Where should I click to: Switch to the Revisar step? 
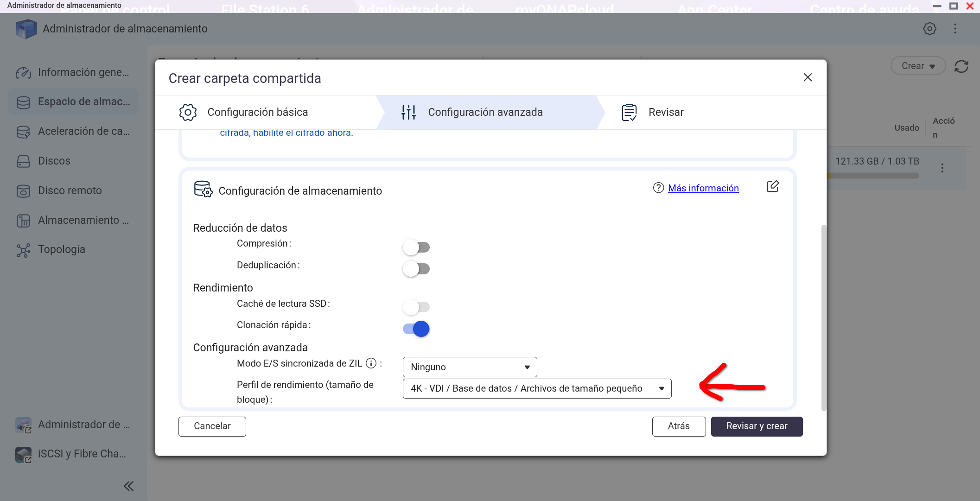[x=665, y=113]
